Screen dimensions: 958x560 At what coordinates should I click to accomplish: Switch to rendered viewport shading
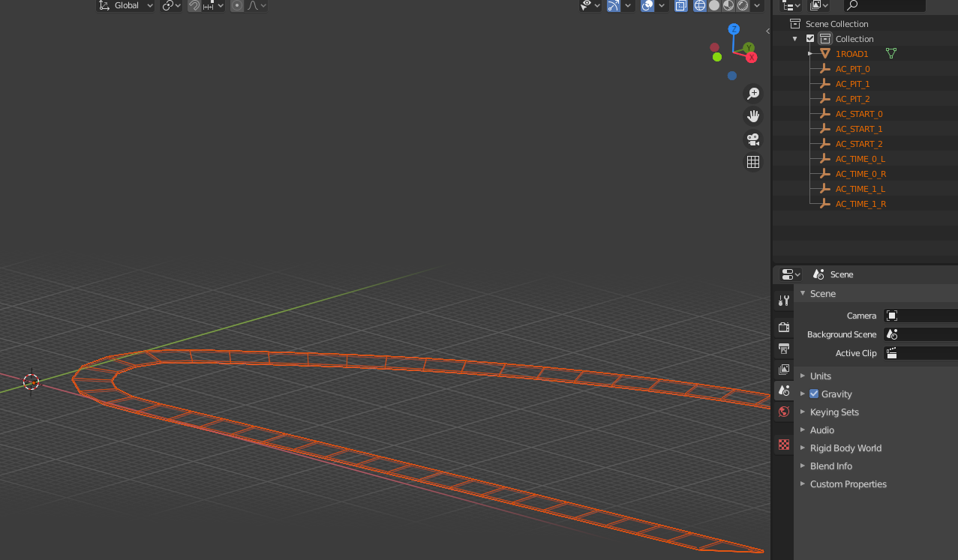(743, 5)
